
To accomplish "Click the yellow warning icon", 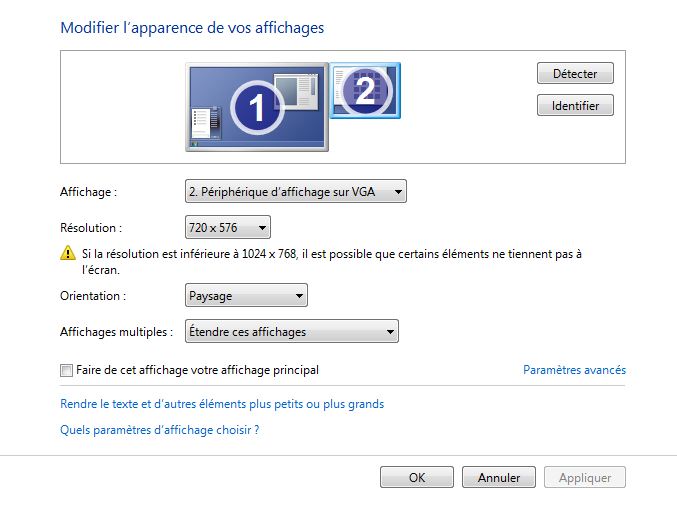I will pos(68,255).
